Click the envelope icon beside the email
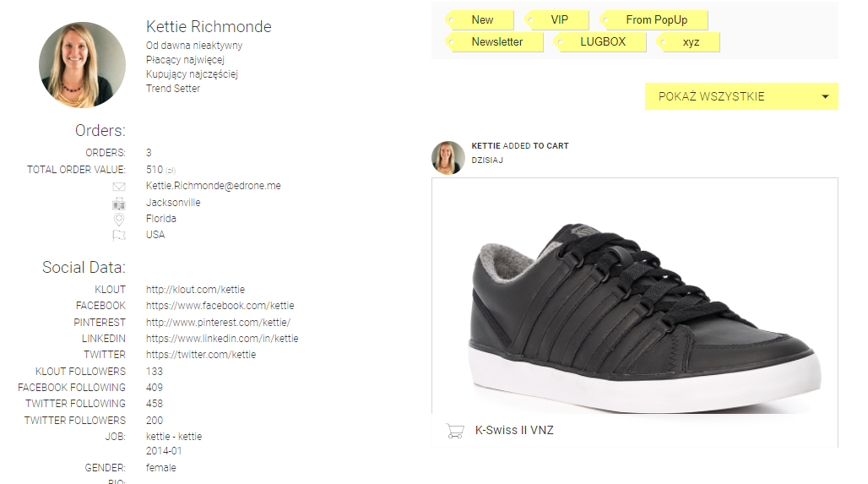The width and height of the screenshot is (868, 484). 119,187
